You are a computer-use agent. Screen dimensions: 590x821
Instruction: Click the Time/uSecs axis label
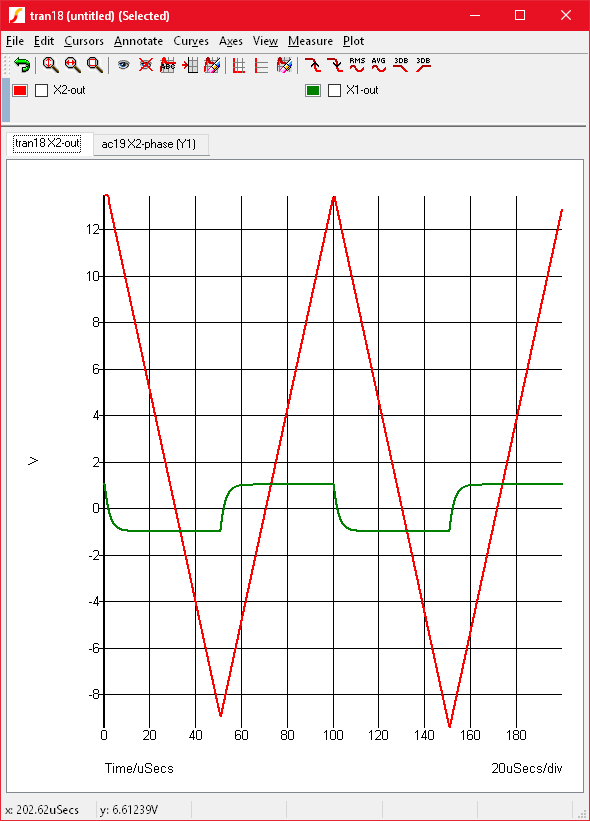coord(139,768)
